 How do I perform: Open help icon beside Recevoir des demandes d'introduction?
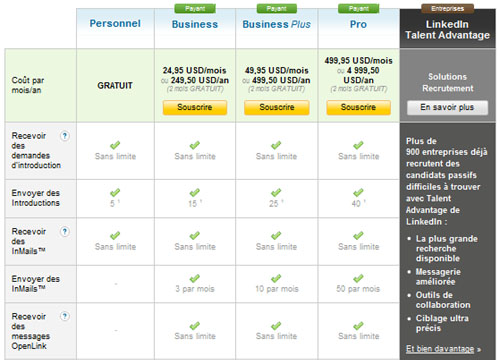pos(65,136)
